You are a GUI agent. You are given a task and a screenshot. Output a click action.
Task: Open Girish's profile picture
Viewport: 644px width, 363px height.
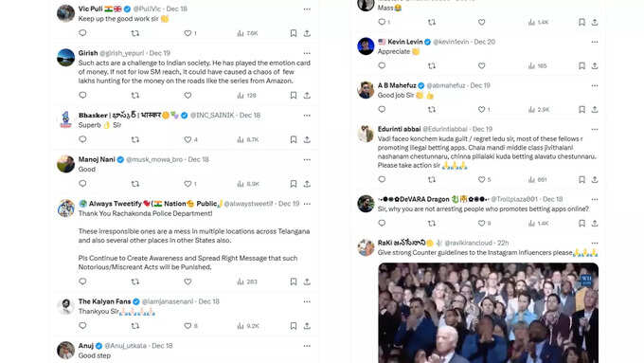pos(65,58)
